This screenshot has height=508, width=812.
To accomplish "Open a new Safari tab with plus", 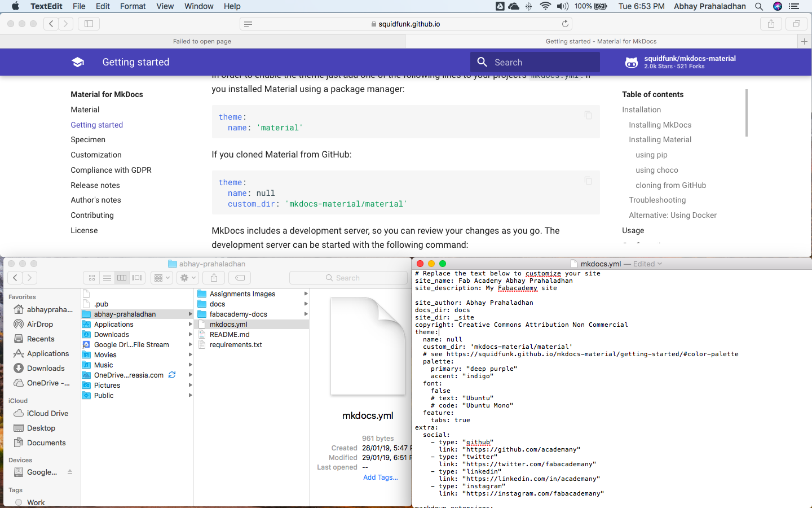I will 805,41.
